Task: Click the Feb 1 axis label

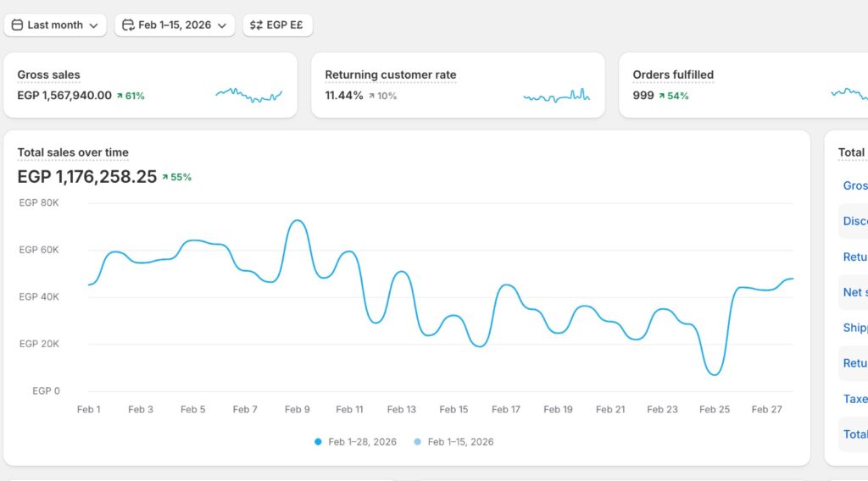Action: tap(88, 410)
